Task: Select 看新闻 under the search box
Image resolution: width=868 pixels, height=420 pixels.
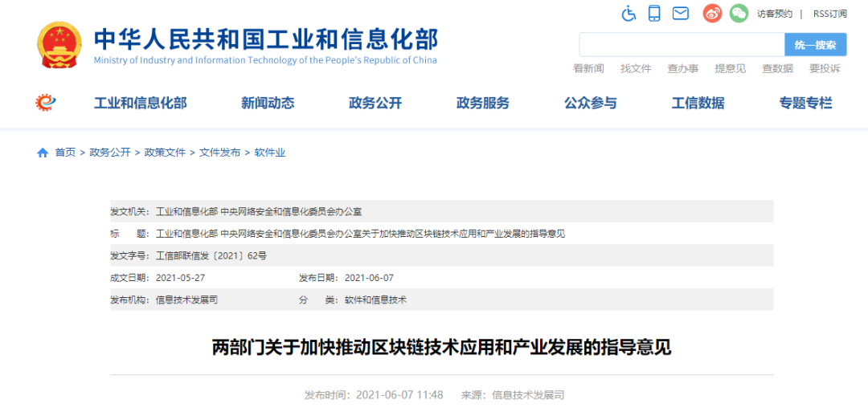Action: [x=588, y=68]
